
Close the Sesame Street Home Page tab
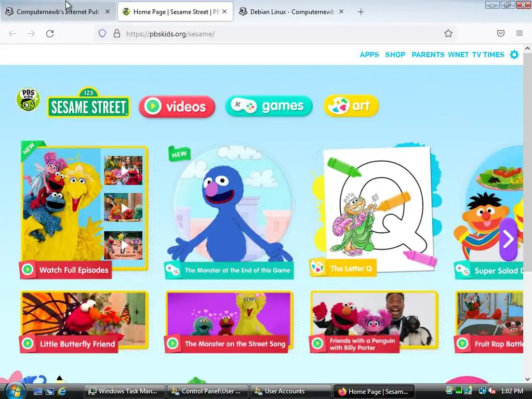point(224,11)
